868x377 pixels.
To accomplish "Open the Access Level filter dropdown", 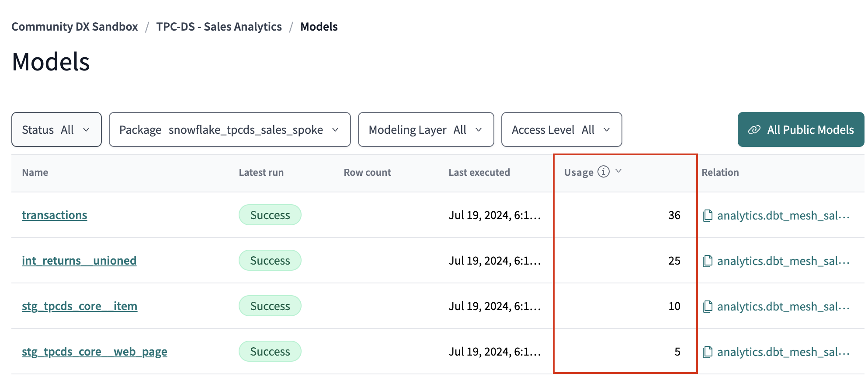I will click(562, 129).
